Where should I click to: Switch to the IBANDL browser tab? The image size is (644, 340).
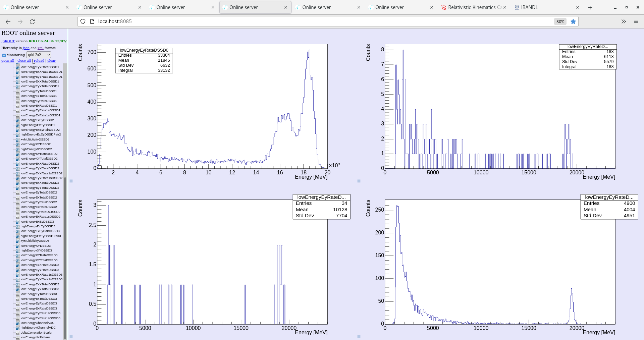(x=529, y=7)
